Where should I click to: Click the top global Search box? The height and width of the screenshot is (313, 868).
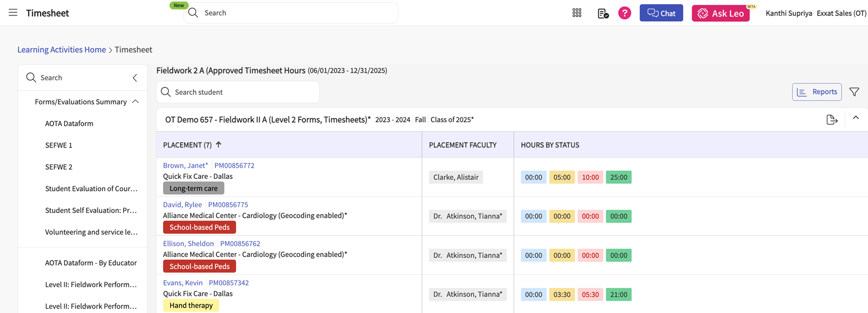[x=290, y=13]
